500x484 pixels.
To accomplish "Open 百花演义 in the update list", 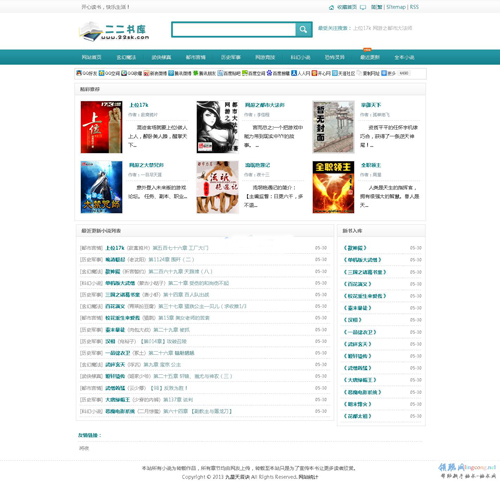I will click(115, 306).
